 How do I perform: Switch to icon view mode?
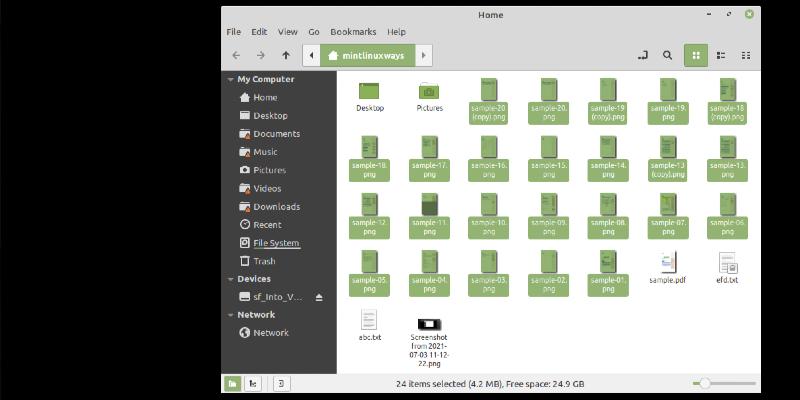coord(695,56)
